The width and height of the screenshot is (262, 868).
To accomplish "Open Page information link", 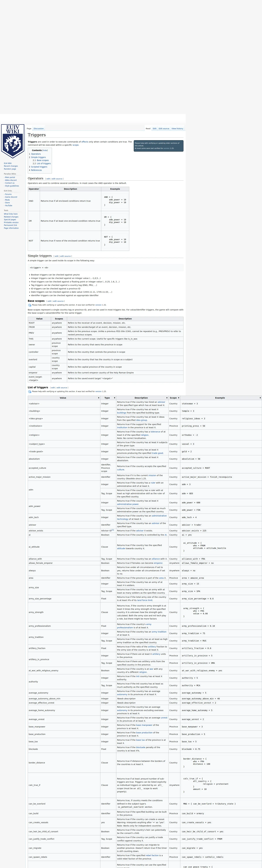I will 11,228.
